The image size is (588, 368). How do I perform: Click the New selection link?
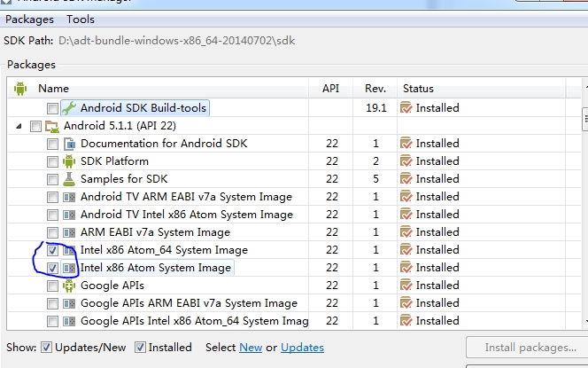[251, 348]
